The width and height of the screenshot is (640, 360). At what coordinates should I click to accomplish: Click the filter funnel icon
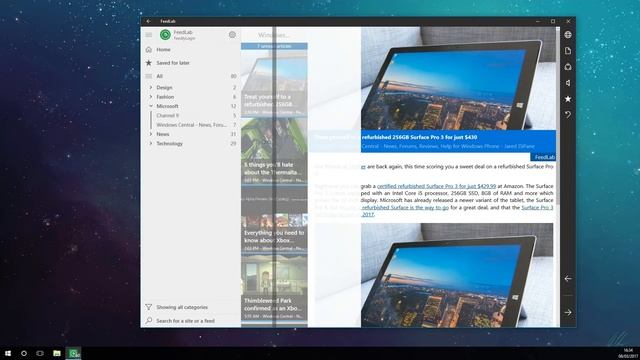click(x=149, y=307)
